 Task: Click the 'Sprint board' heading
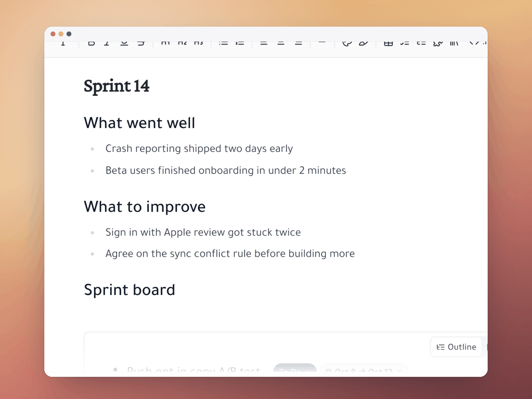129,290
